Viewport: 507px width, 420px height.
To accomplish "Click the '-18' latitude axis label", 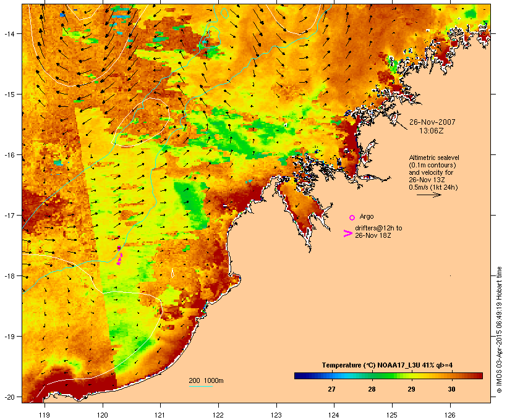I will (9, 276).
